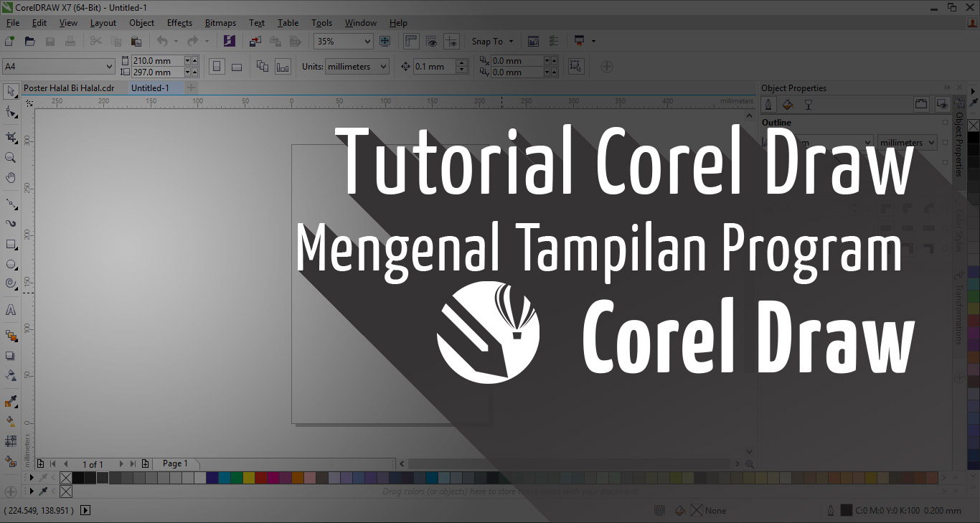
Task: Select the Crop tool
Action: click(x=10, y=135)
